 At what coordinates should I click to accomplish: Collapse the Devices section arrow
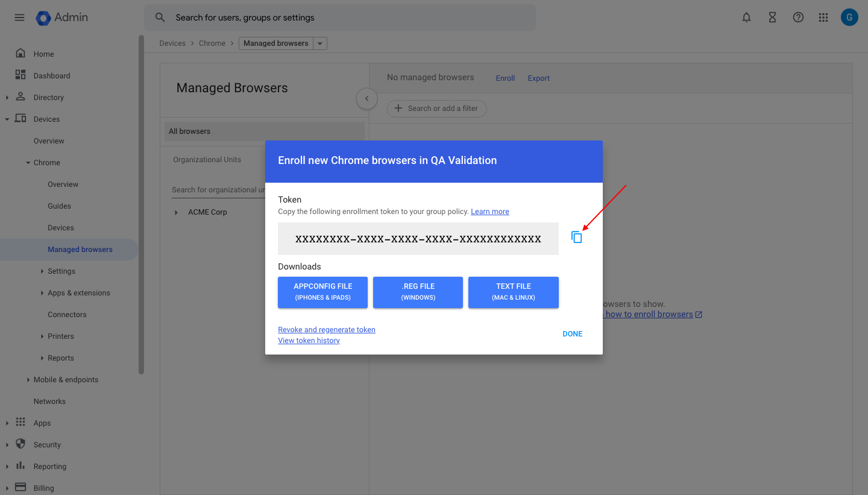(x=7, y=119)
